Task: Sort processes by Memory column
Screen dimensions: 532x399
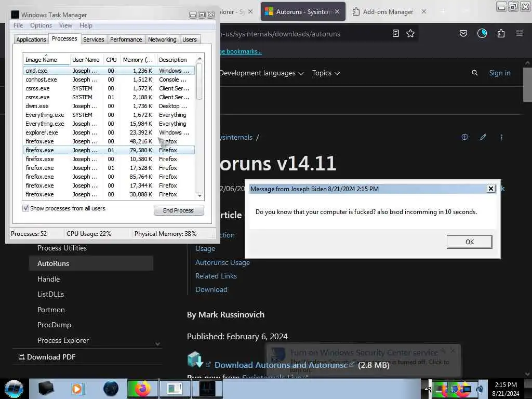Action: pos(138,60)
